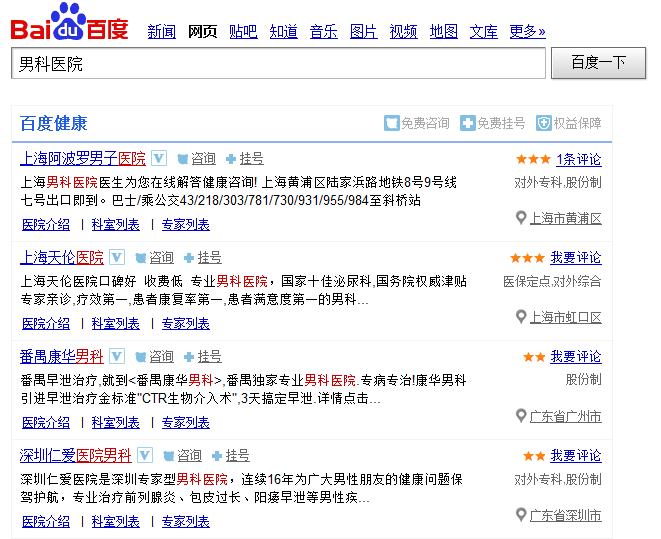The width and height of the screenshot is (661, 539).
Task: Open 科室列表 under 上海天伦医院
Action: (116, 324)
